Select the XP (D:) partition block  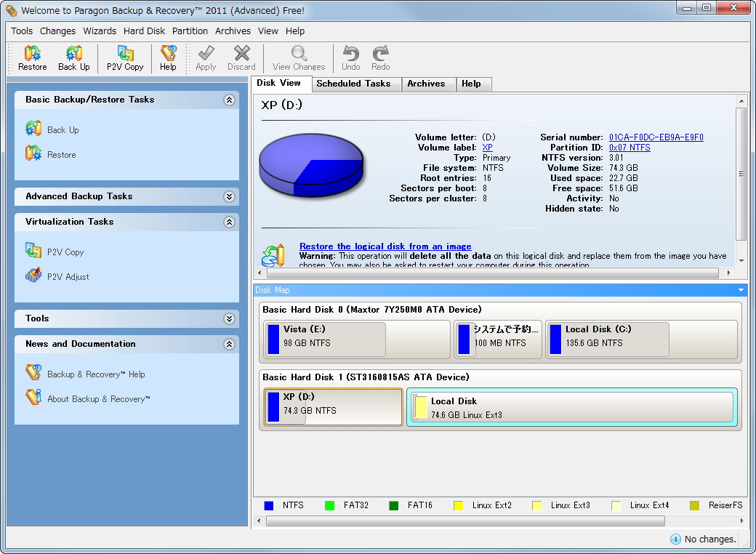331,407
